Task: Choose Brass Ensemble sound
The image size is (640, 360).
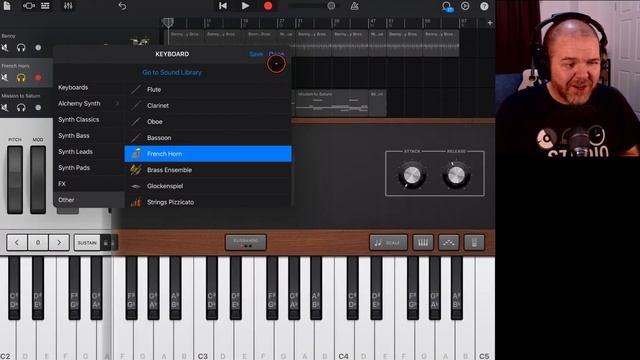Action: (208, 170)
